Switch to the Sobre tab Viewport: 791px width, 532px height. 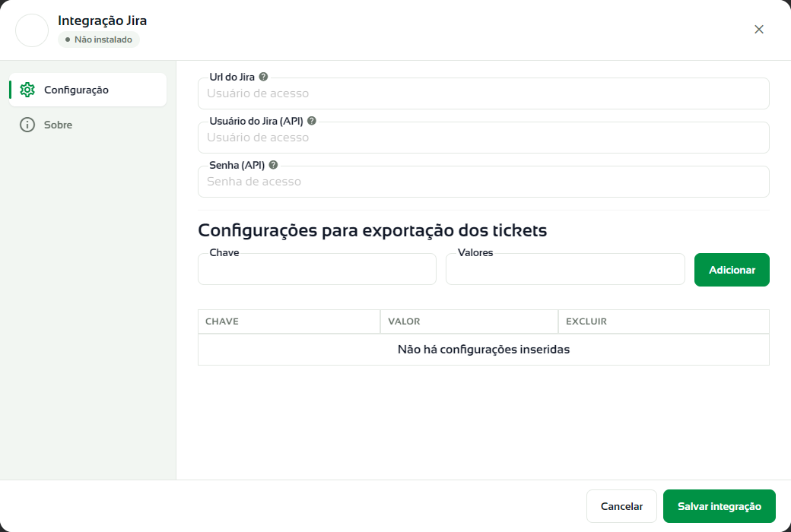tap(87, 125)
